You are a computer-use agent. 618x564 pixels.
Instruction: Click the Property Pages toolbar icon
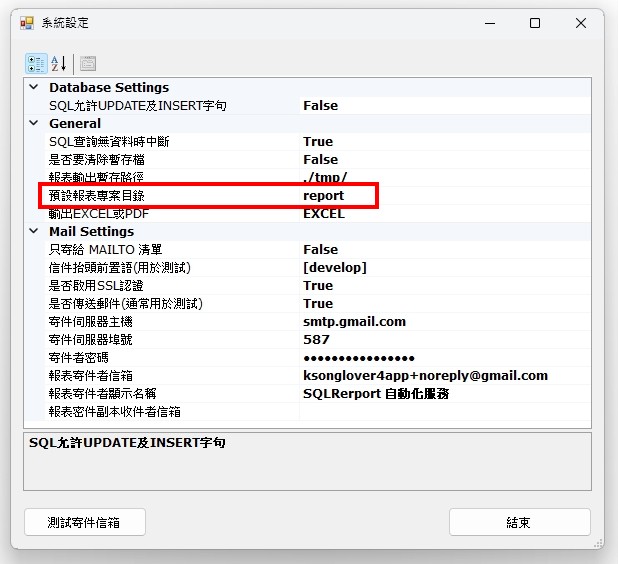click(88, 63)
